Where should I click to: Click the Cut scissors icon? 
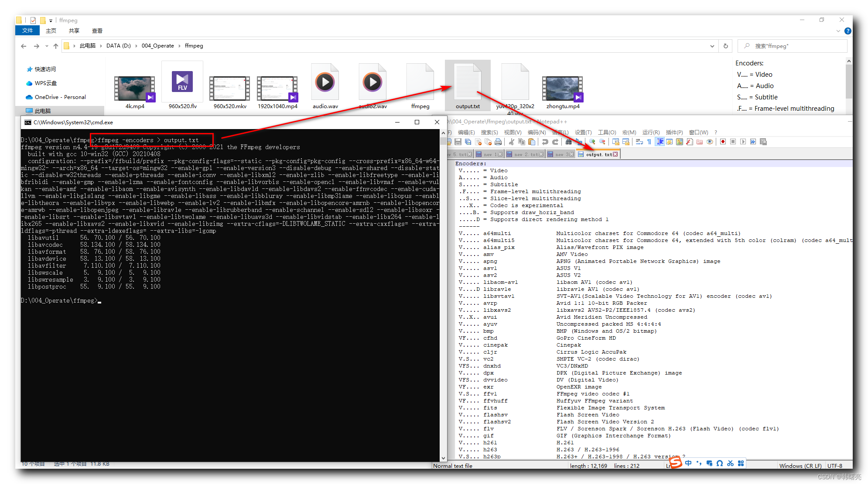coord(511,142)
